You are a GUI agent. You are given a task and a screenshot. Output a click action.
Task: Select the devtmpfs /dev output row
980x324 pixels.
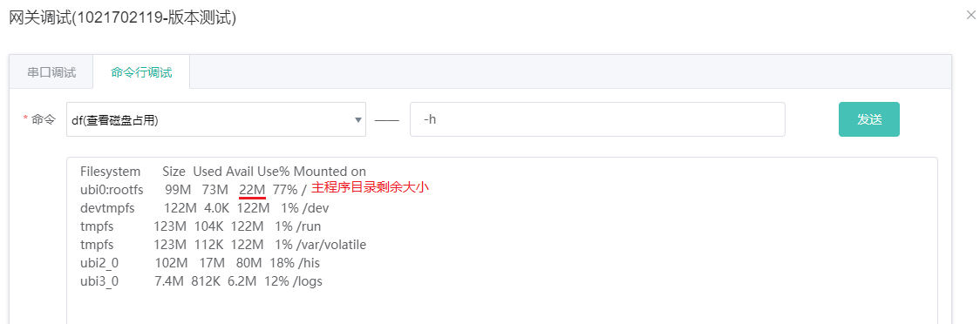(204, 207)
